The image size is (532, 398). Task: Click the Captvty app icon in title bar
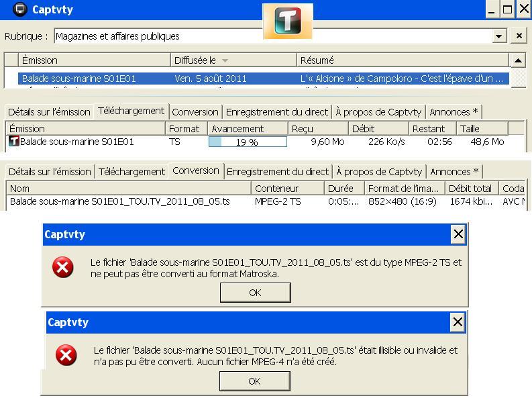coord(20,9)
